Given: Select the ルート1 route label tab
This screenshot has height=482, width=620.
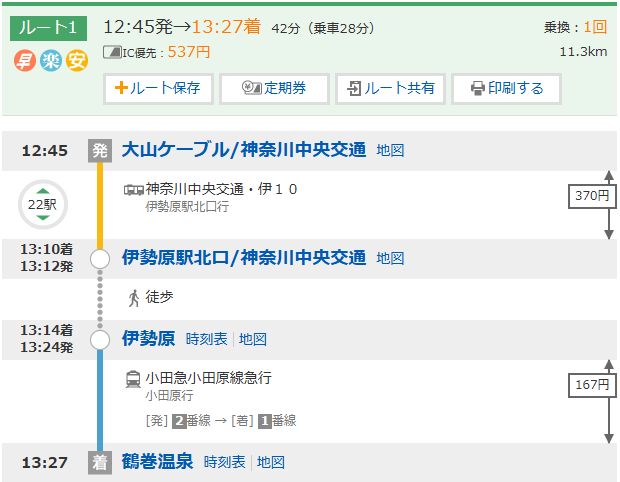Looking at the screenshot, I should click(x=50, y=27).
